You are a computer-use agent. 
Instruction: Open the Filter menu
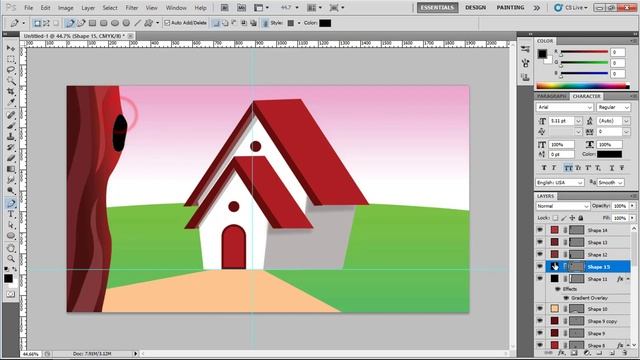tap(131, 8)
